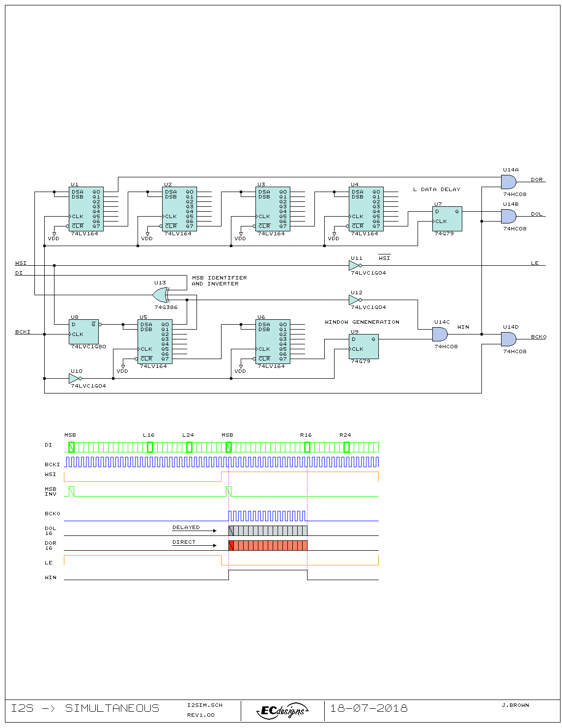Click the WIN net label near U14C
This screenshot has height=728, width=562.
pyautogui.click(x=463, y=327)
